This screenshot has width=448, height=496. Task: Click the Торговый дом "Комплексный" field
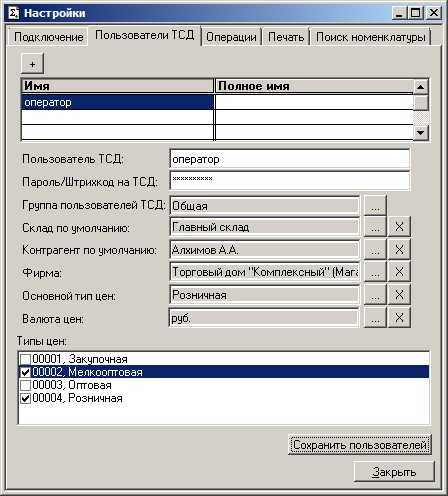click(x=264, y=272)
